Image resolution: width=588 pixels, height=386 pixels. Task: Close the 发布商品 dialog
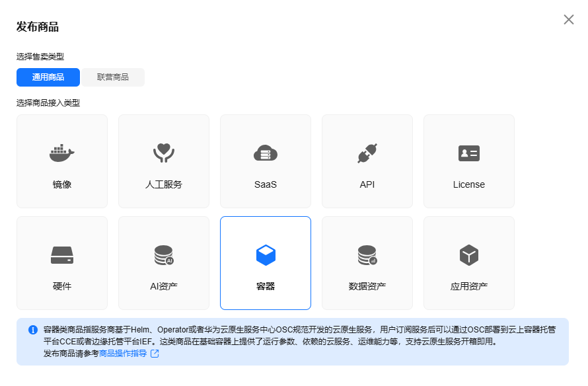569,20
